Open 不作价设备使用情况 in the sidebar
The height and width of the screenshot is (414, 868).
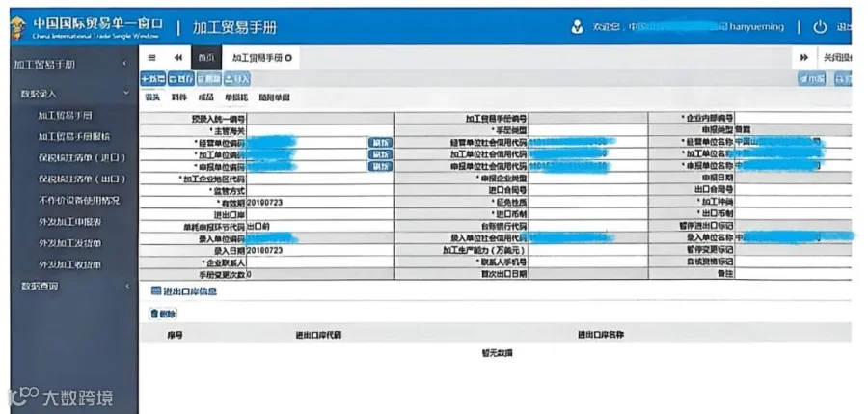79,200
